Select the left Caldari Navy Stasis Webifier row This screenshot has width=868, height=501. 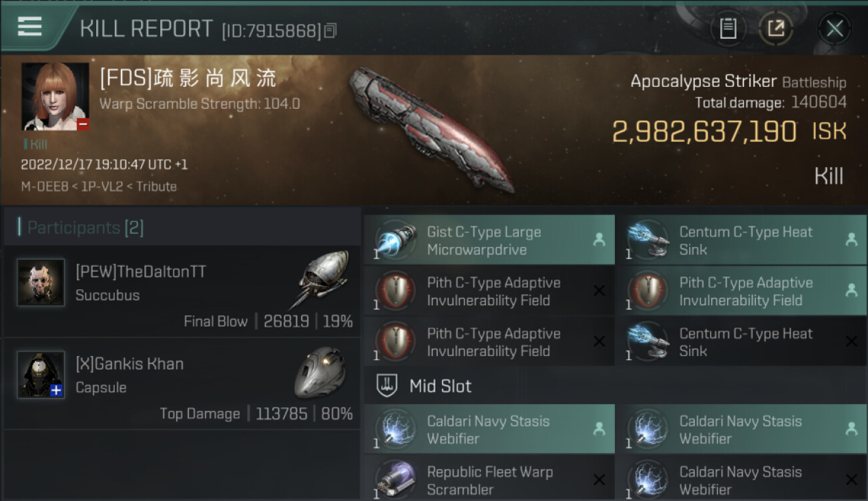pos(489,430)
